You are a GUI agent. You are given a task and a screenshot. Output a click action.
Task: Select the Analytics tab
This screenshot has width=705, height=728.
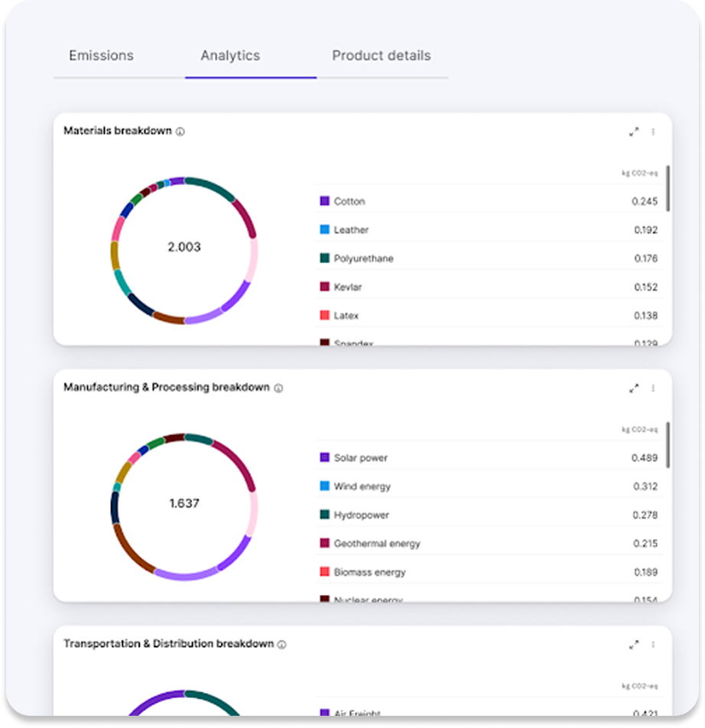click(x=230, y=56)
